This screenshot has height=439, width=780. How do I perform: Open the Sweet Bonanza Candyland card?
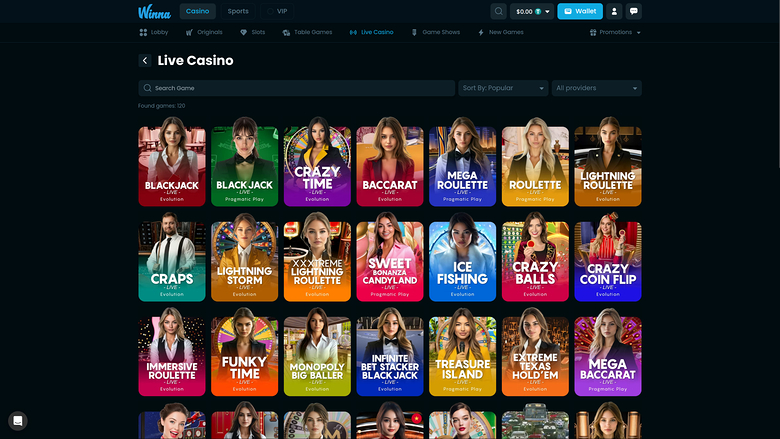[390, 257]
